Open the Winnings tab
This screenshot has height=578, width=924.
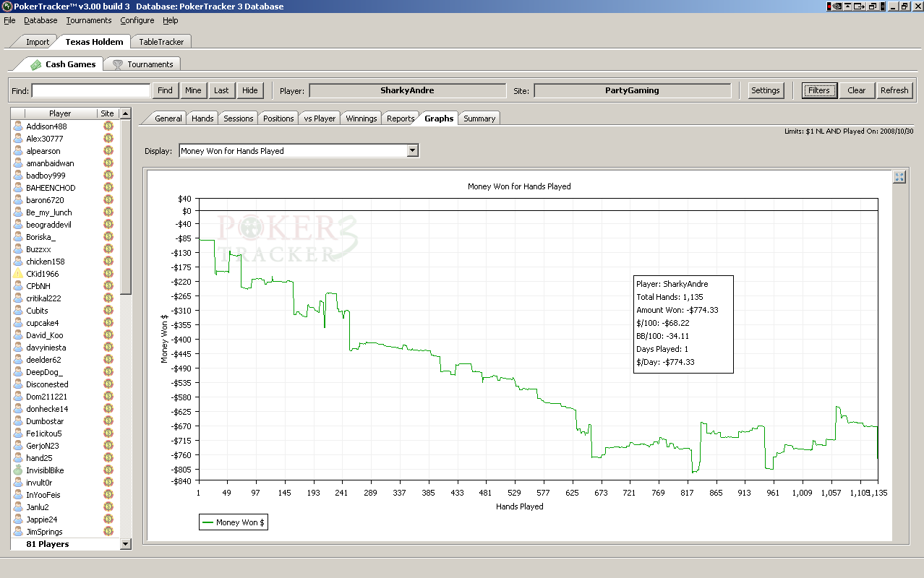pos(362,118)
